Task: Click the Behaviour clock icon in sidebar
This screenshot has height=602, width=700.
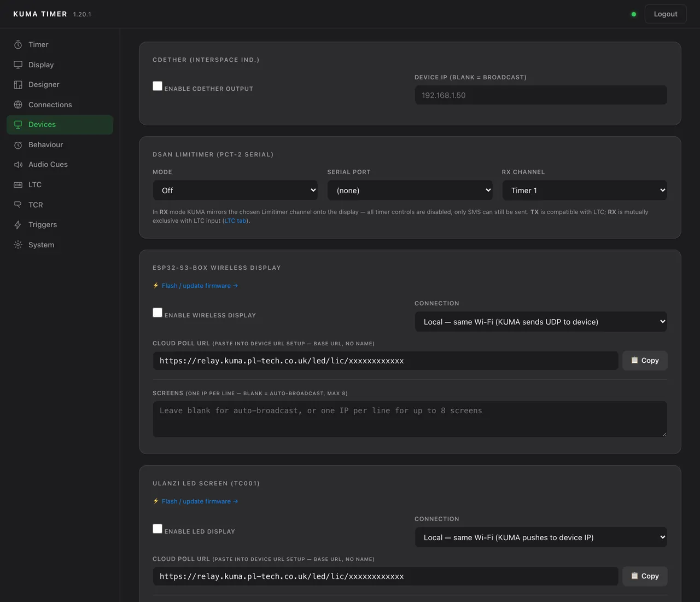Action: coord(18,144)
